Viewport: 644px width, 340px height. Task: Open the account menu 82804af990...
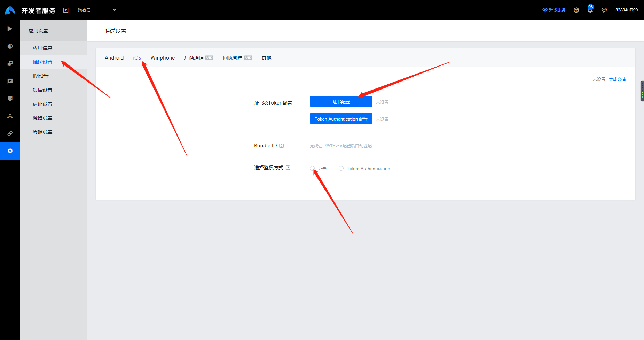[628, 10]
